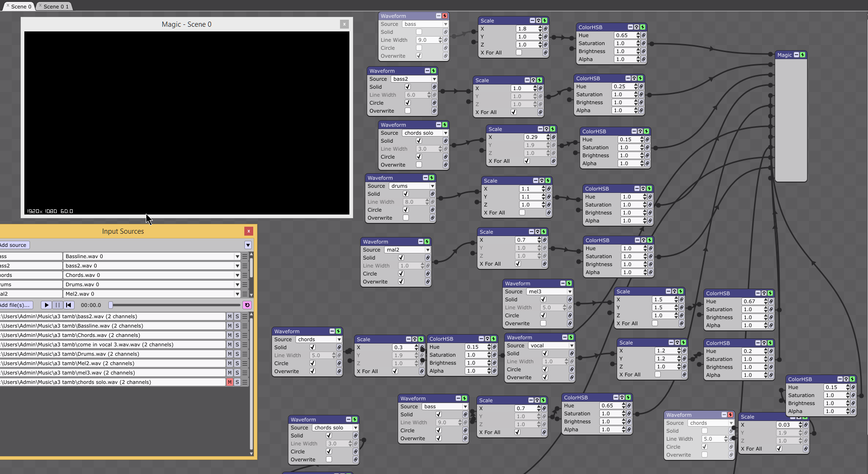Collapse the bass2 Waveform node
This screenshot has width=868, height=474.
(427, 71)
